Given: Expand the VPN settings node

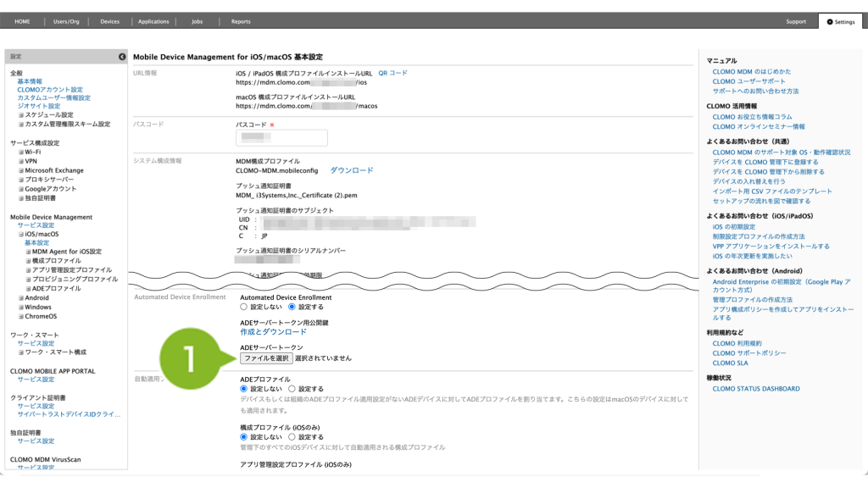Looking at the screenshot, I should (21, 161).
